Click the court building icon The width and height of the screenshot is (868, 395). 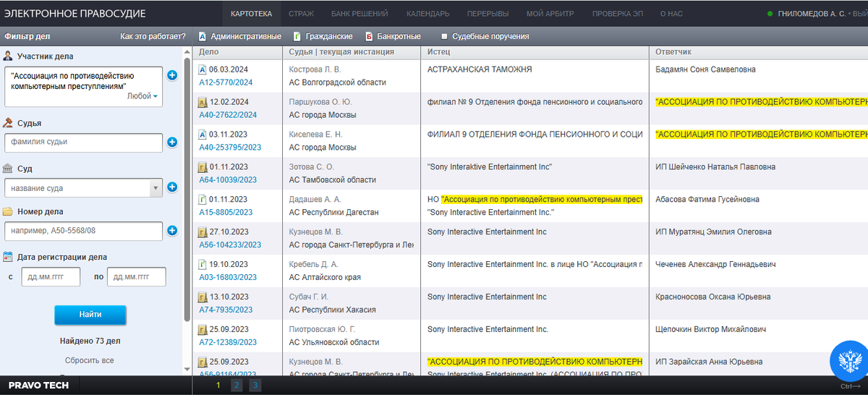(8, 169)
